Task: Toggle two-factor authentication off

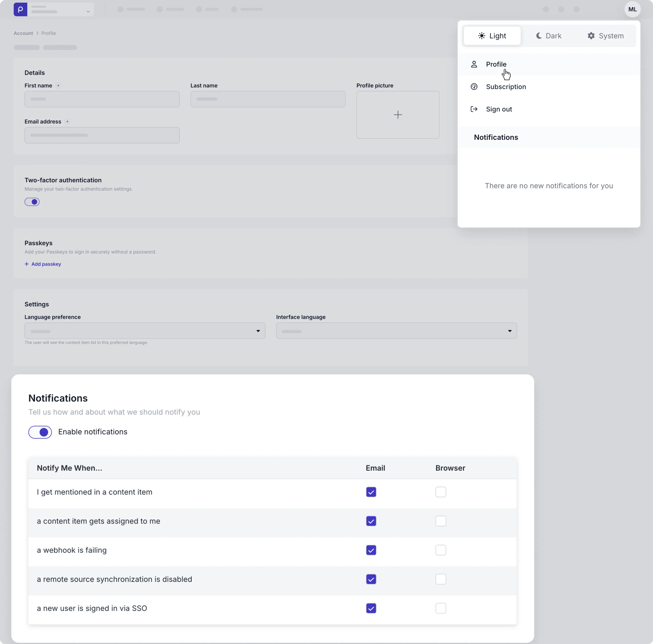Action: [x=32, y=202]
